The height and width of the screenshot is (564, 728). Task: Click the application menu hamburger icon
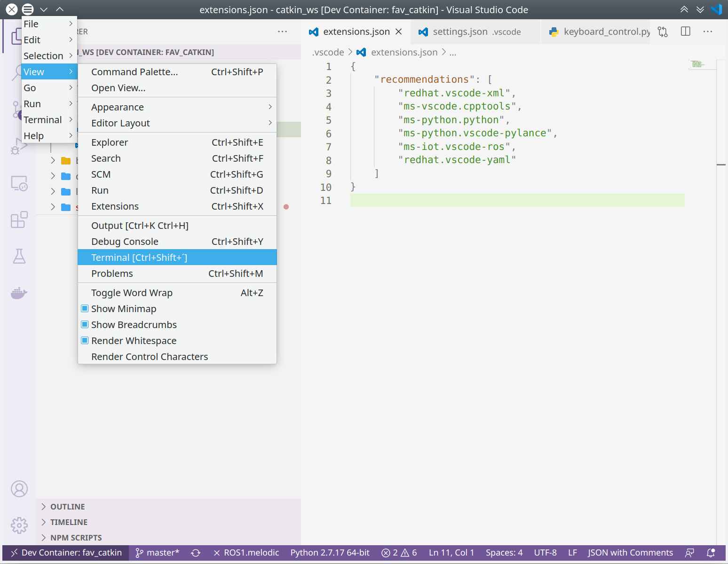(x=28, y=9)
